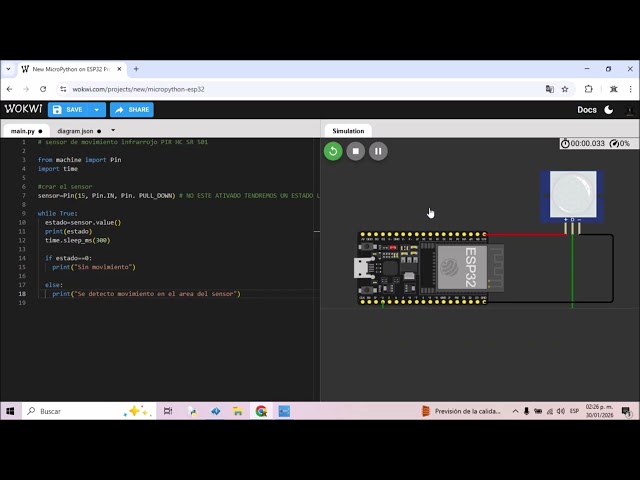Share the project via SHARE button
Viewport: 640px width, 480px height.
point(132,110)
